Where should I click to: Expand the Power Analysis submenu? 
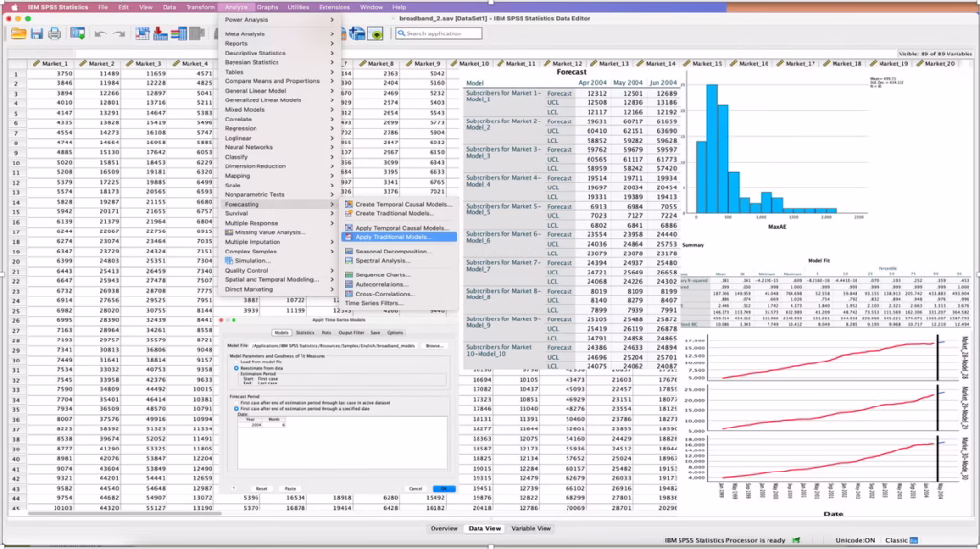(x=279, y=20)
